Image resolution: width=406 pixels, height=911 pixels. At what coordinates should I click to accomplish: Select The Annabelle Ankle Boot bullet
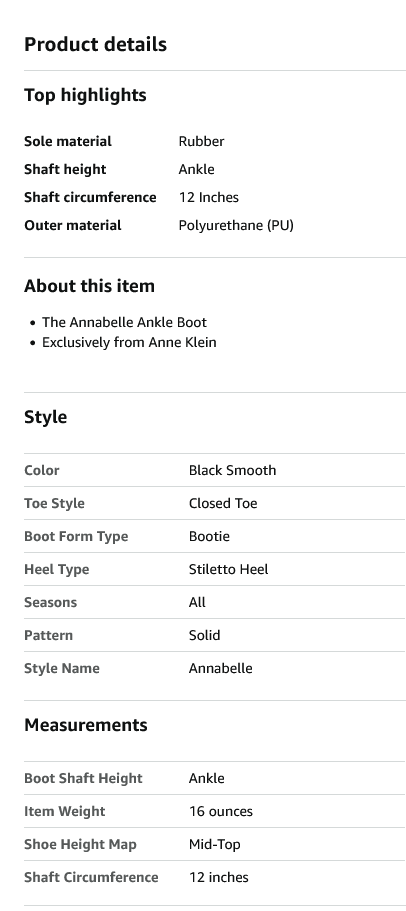click(124, 322)
